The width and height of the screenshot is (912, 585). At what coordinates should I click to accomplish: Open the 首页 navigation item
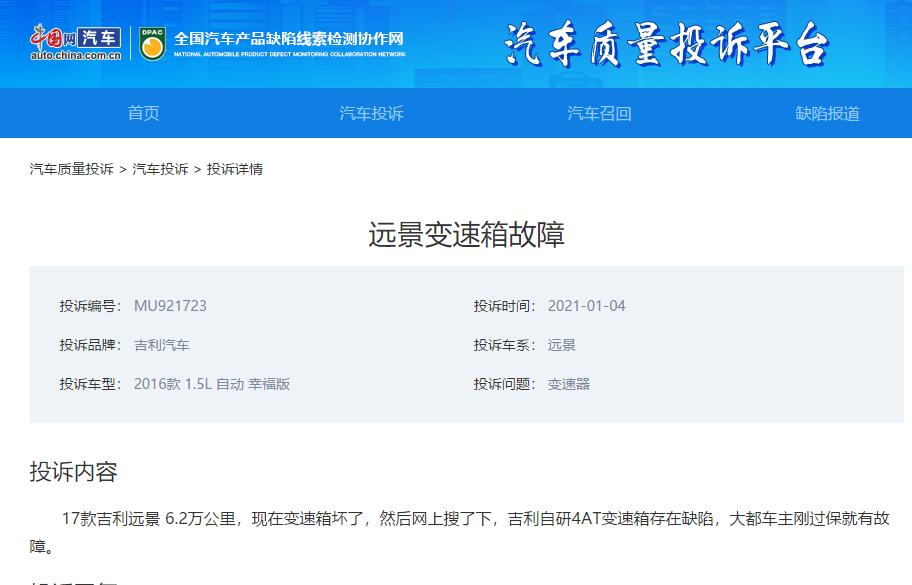(x=143, y=113)
